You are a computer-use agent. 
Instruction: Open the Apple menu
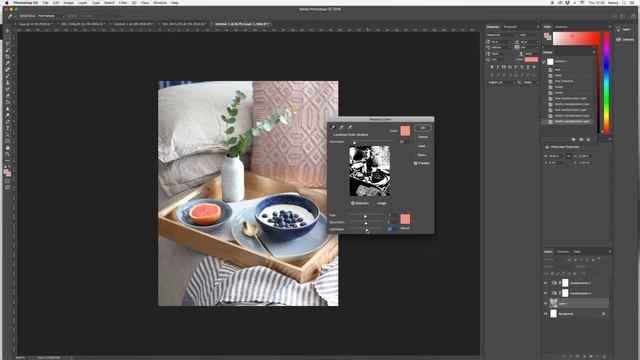(7, 3)
